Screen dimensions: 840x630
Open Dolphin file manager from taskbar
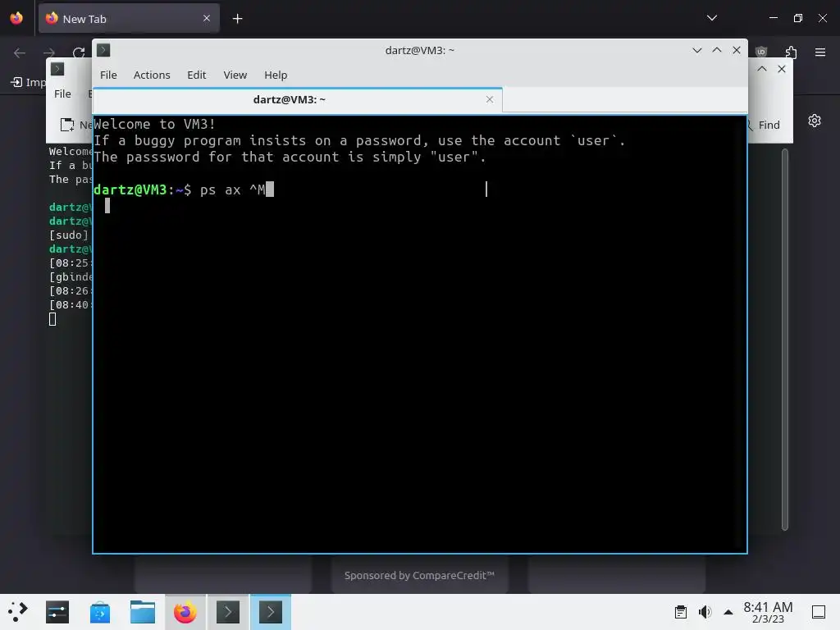pos(143,612)
